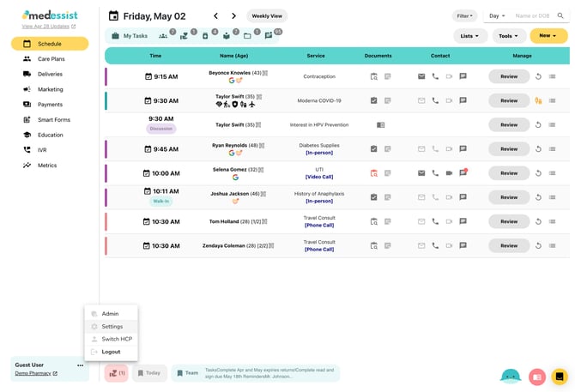Open chat message icon for Joshua Jackson

click(x=463, y=197)
